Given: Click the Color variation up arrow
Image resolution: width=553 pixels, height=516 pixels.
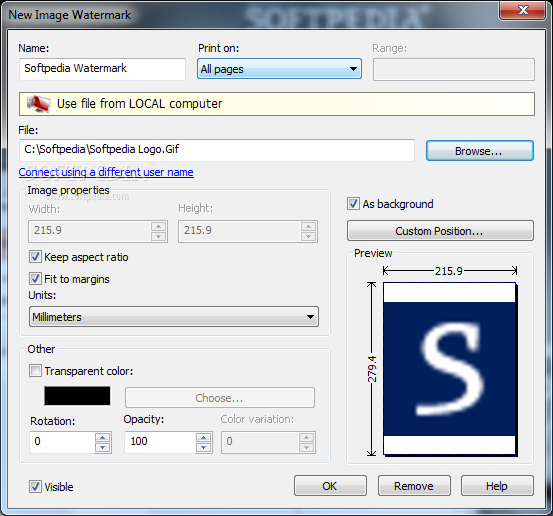Looking at the screenshot, I should click(x=306, y=437).
